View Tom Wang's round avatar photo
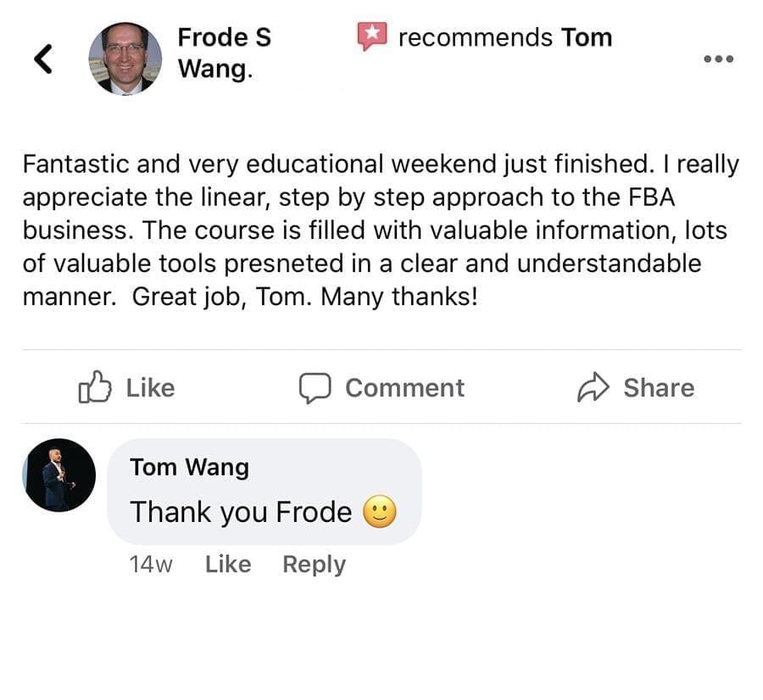Screen dimensions: 763x700 tap(59, 475)
